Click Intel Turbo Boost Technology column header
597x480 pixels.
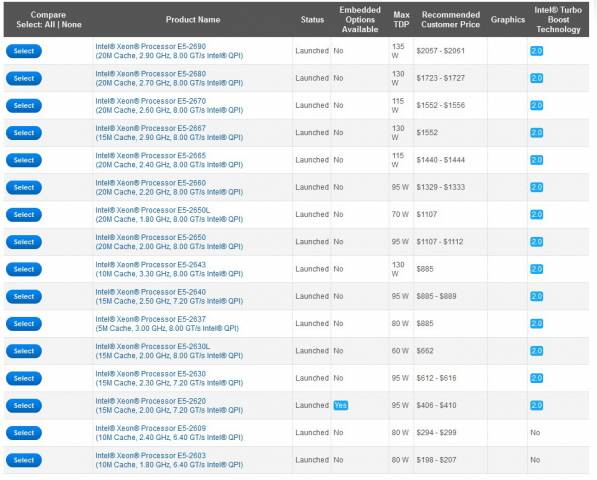click(558, 19)
